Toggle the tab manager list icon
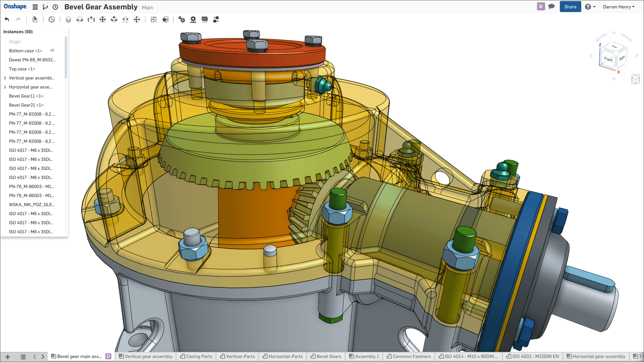The width and height of the screenshot is (644, 362). [x=23, y=357]
